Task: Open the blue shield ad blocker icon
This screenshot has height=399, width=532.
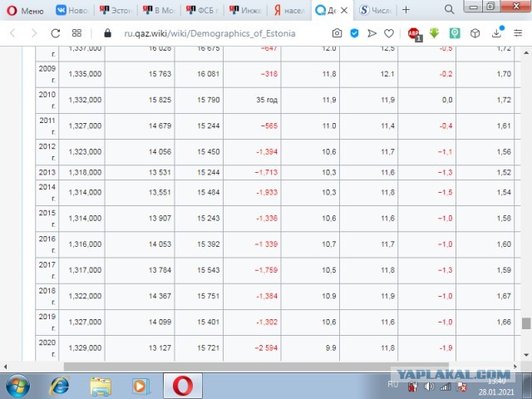Action: click(x=354, y=33)
